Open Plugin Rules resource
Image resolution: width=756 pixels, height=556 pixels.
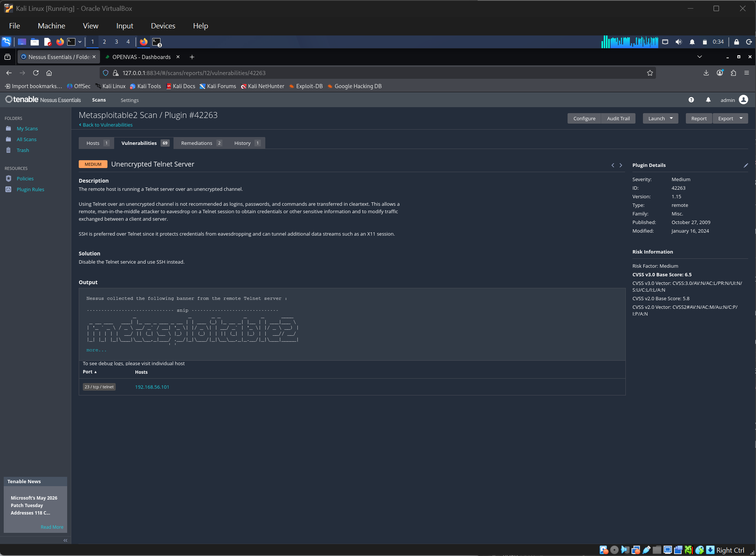point(30,189)
